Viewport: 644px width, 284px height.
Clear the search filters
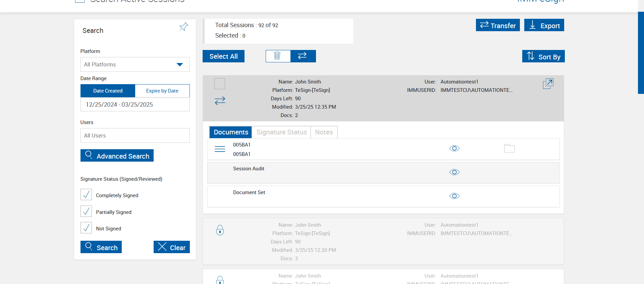(172, 247)
